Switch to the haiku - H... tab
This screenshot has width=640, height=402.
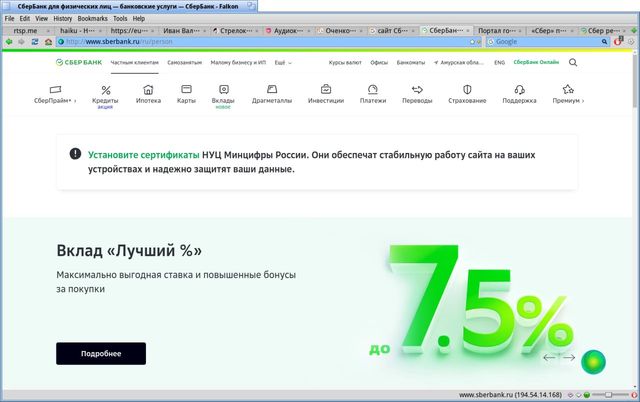pyautogui.click(x=80, y=31)
